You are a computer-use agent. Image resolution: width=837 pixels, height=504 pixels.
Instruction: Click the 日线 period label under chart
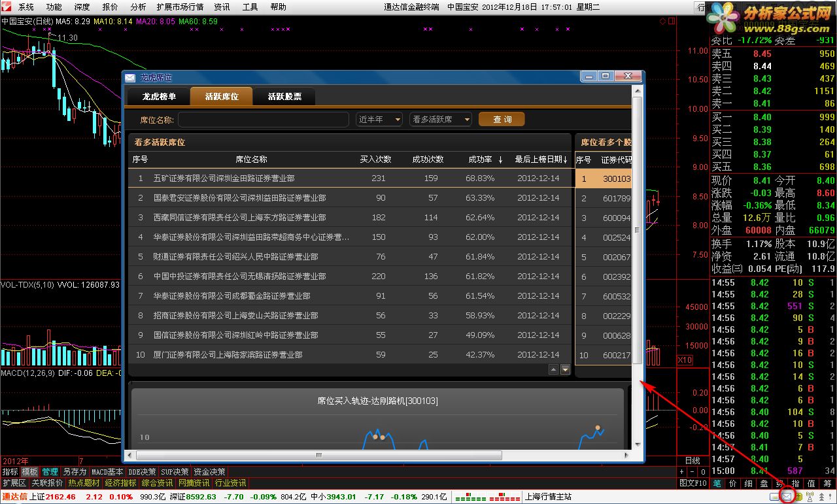pos(692,460)
